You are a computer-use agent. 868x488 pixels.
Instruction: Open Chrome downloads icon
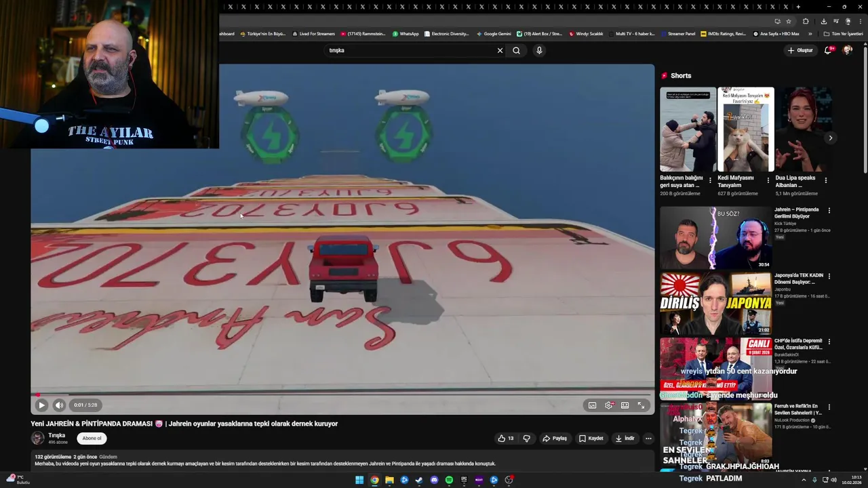click(x=823, y=21)
